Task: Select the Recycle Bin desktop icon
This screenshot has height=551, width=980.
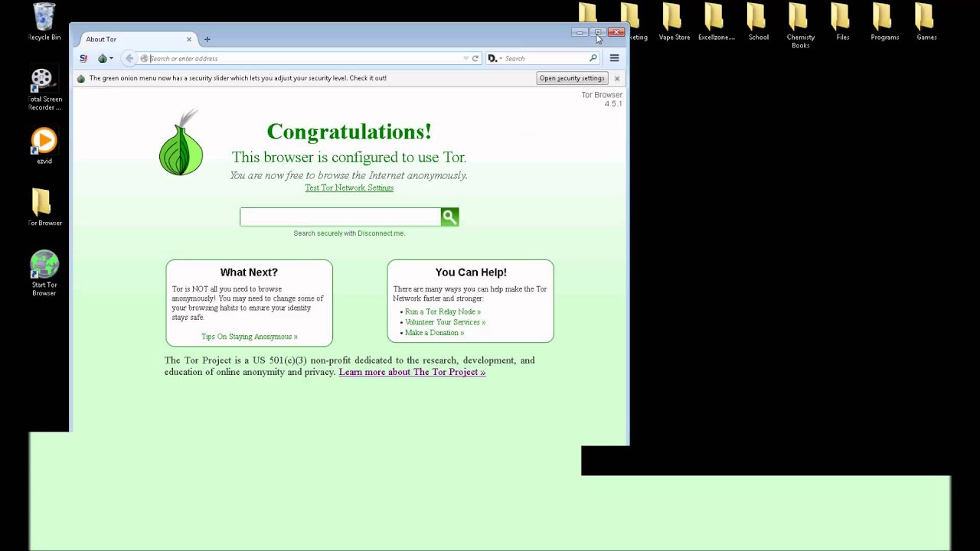Action: [x=44, y=22]
